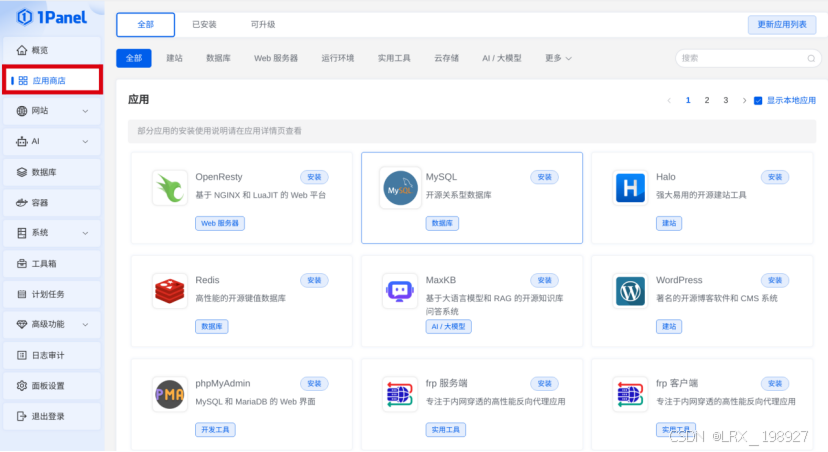Click the 计划任务 schedule icon
This screenshot has width=828, height=452.
pyautogui.click(x=22, y=294)
